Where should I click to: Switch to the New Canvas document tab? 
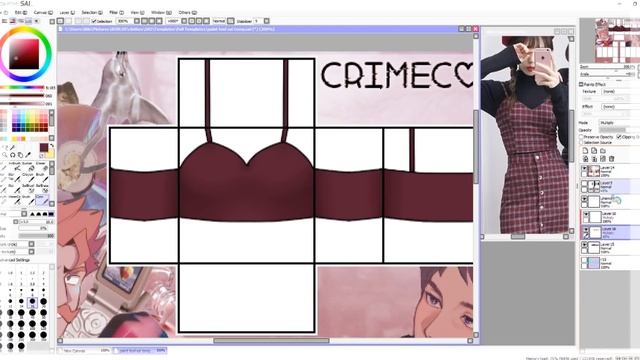tap(84, 350)
